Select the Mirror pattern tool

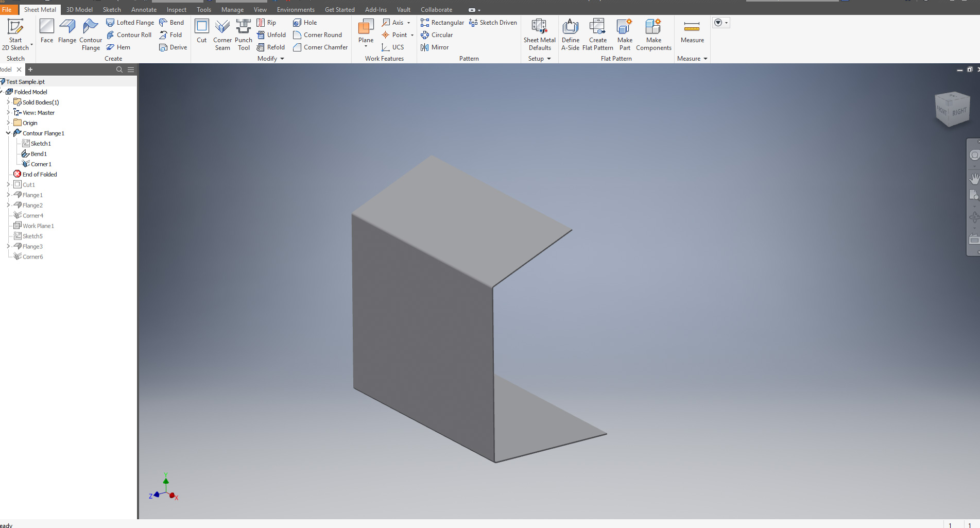pyautogui.click(x=435, y=47)
